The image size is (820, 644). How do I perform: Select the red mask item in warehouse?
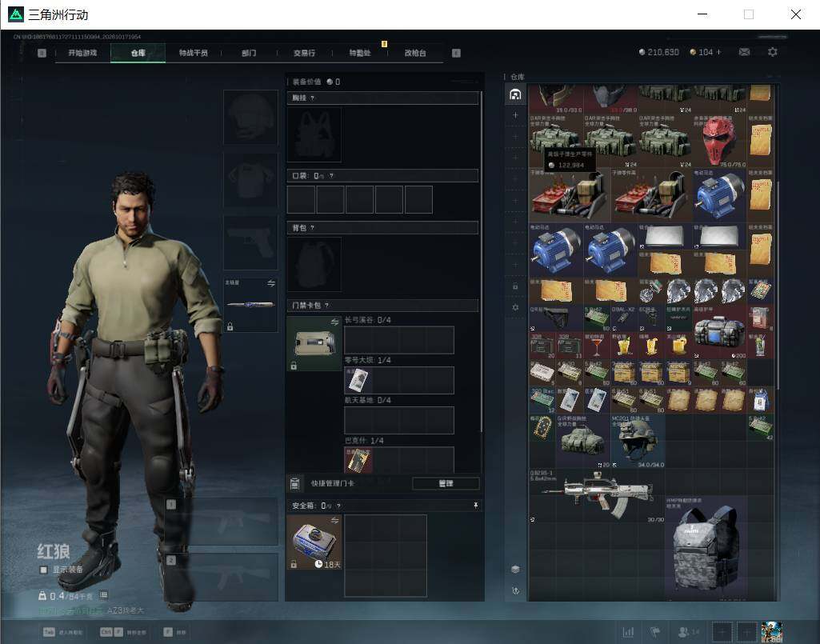718,141
